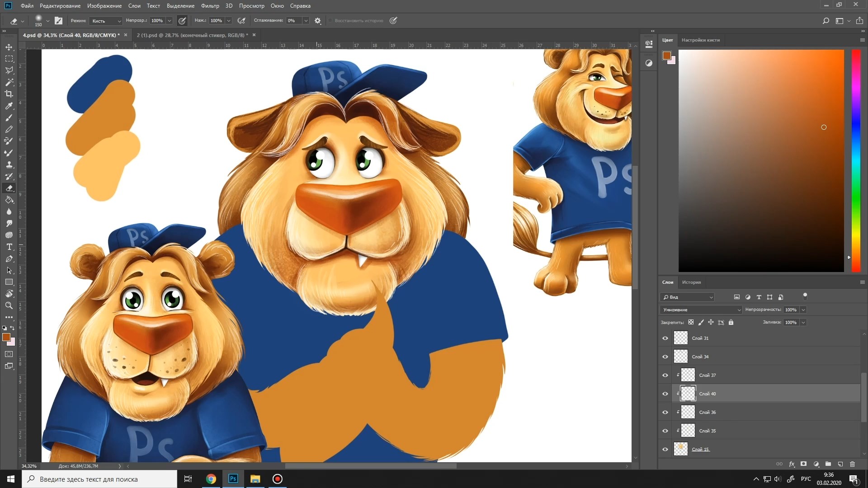Click the add layer mask icon
868x488 pixels.
pyautogui.click(x=803, y=464)
